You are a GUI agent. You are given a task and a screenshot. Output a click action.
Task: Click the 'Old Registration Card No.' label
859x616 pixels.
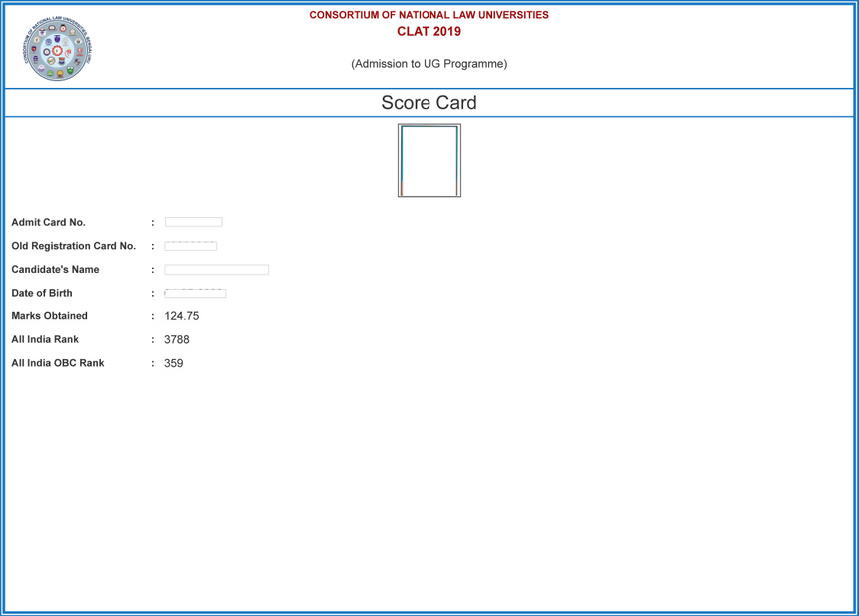[73, 246]
